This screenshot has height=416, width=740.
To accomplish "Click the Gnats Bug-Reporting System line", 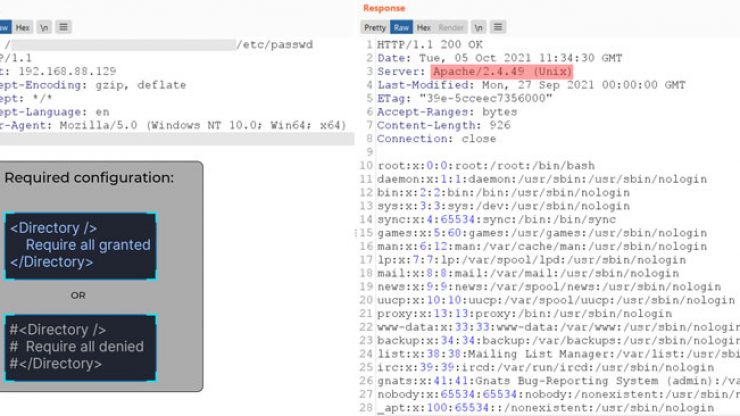I will [x=558, y=381].
